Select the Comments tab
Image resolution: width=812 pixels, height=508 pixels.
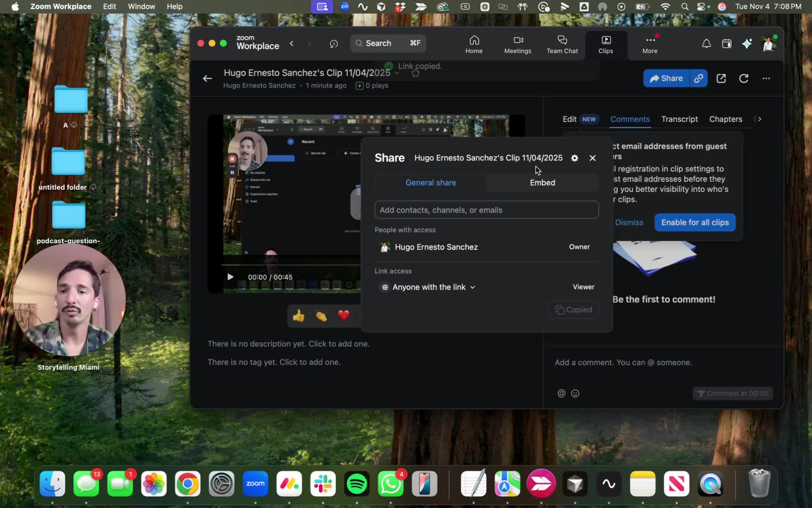(x=630, y=119)
